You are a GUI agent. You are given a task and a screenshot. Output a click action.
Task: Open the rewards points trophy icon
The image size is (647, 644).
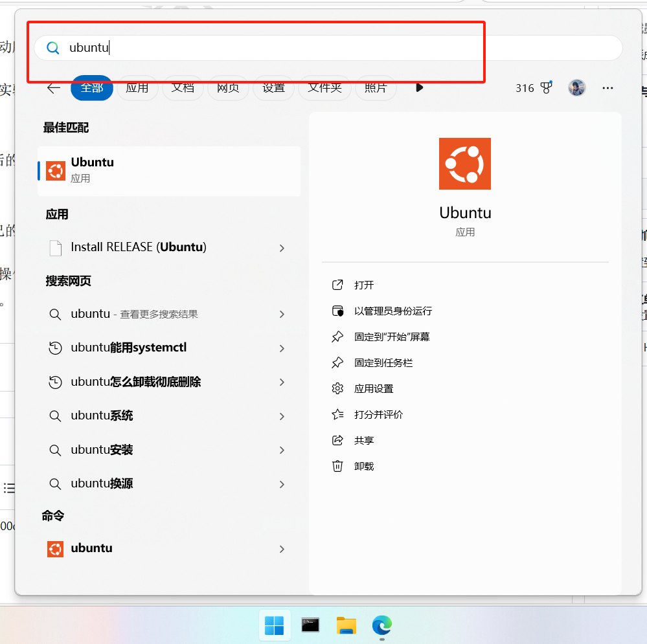point(546,88)
